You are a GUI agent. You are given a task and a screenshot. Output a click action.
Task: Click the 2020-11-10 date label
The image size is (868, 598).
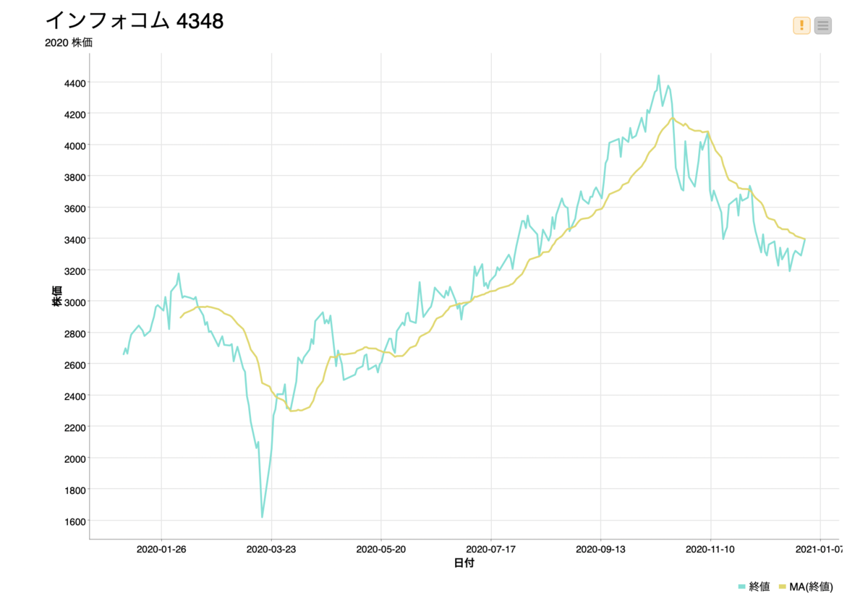(x=710, y=549)
